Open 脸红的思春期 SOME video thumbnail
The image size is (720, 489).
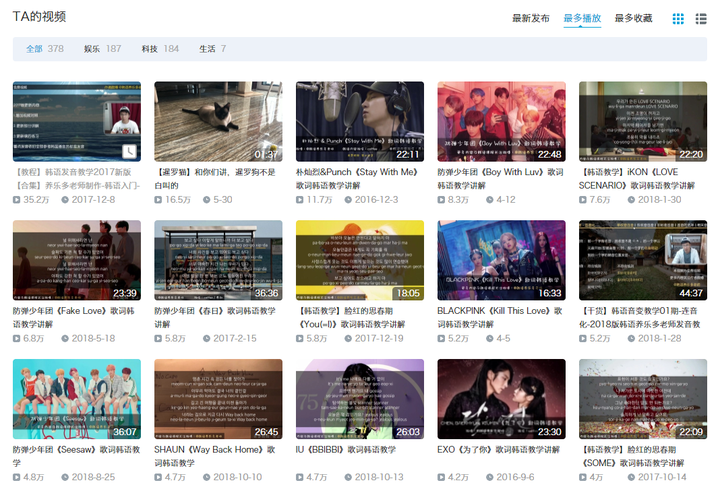[643, 399]
